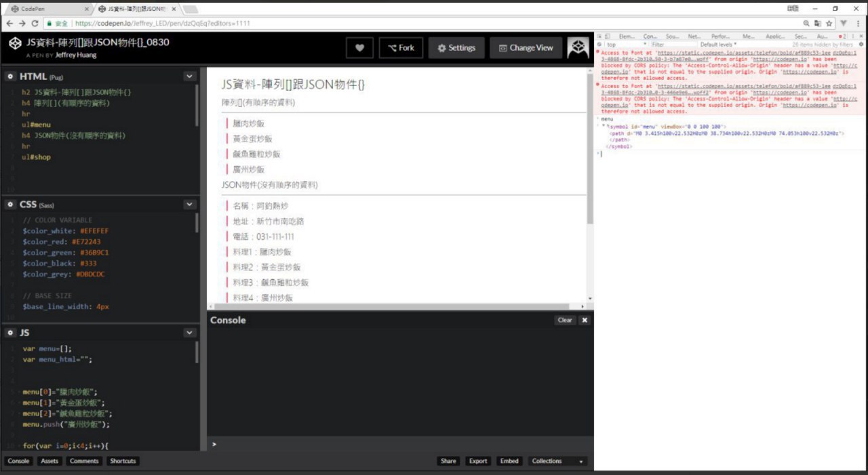Open CSS editor settings gear
This screenshot has height=475, width=868.
point(11,204)
